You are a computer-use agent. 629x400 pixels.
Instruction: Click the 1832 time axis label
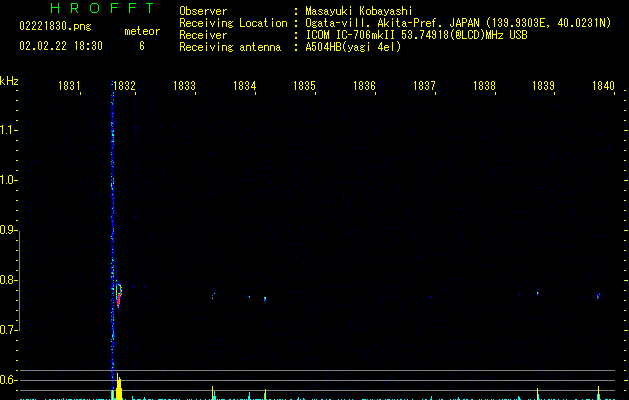124,86
